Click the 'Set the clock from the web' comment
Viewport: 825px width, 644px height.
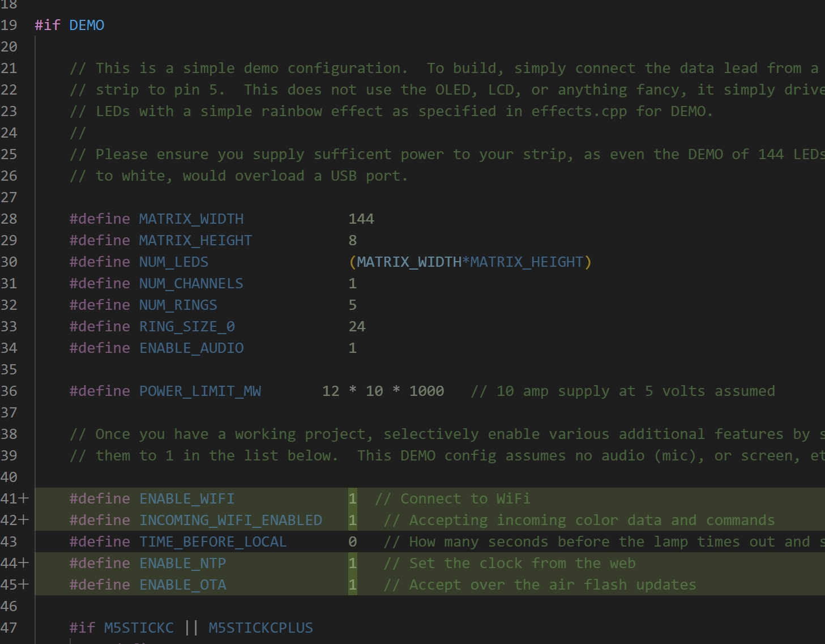tap(510, 564)
